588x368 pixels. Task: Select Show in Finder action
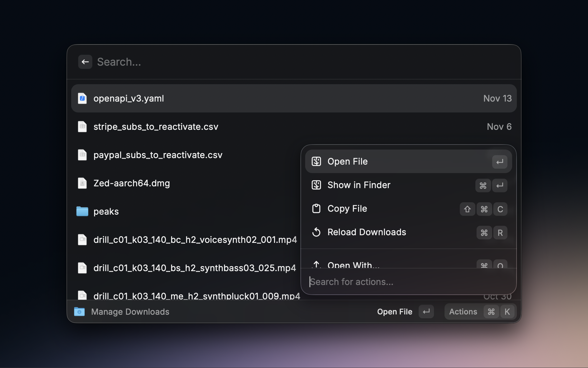pyautogui.click(x=359, y=185)
